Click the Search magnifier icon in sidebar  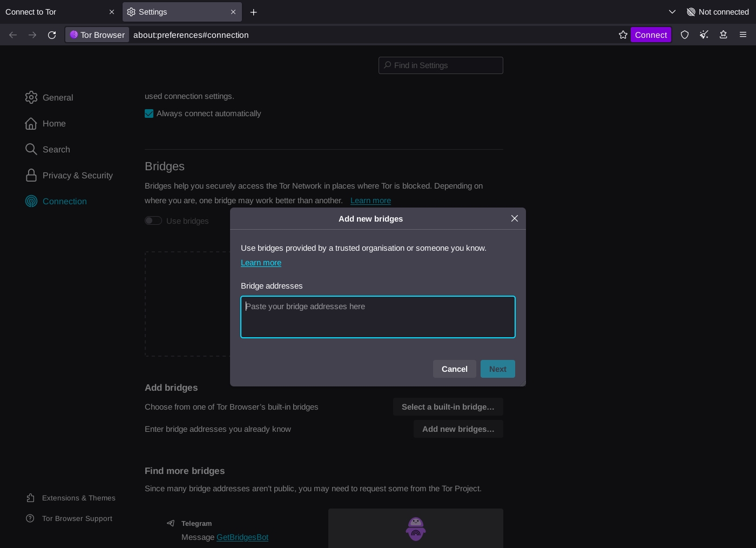tap(31, 149)
